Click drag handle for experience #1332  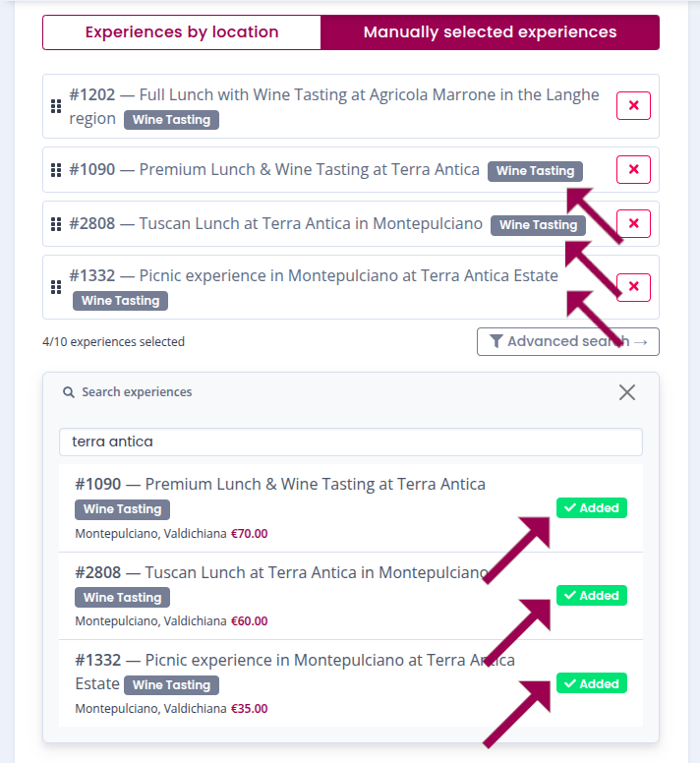pos(56,287)
